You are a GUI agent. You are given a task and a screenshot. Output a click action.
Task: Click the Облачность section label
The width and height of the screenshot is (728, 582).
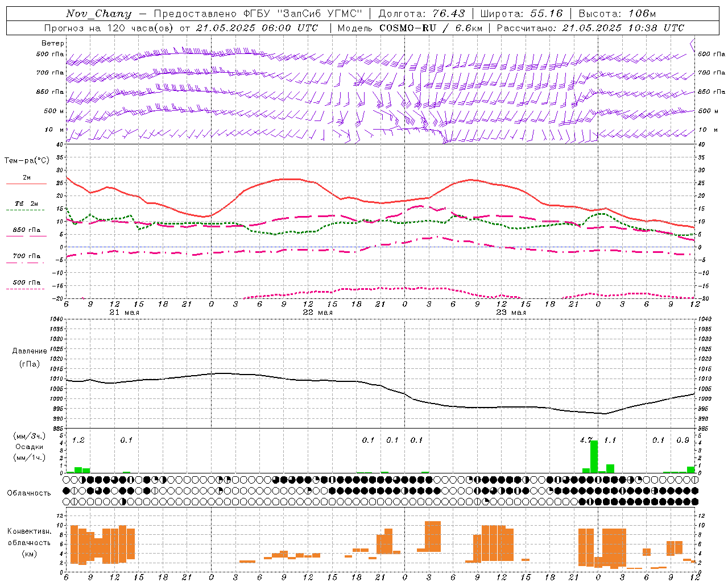point(29,493)
